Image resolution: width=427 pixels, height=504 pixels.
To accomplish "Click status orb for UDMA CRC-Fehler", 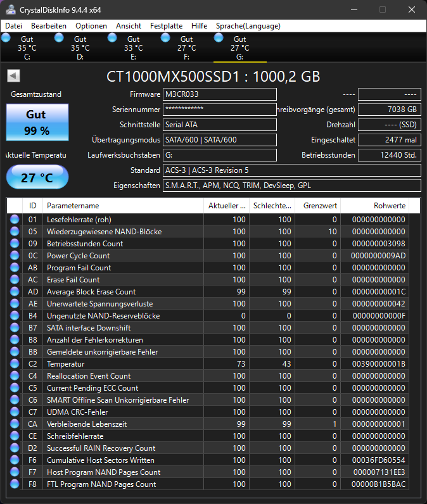I will pos(15,412).
